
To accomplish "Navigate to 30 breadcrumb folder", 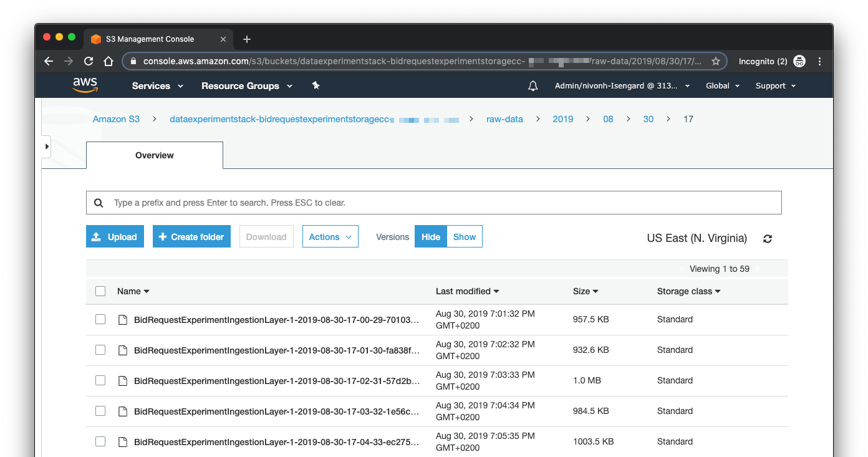I will (x=649, y=119).
